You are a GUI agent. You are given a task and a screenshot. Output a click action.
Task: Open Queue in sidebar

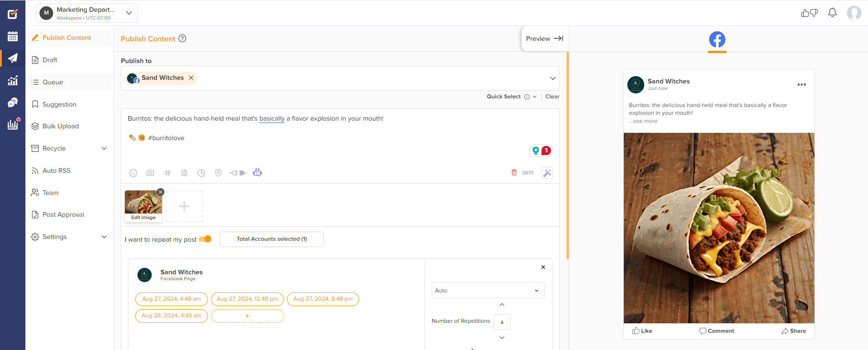[x=69, y=82]
